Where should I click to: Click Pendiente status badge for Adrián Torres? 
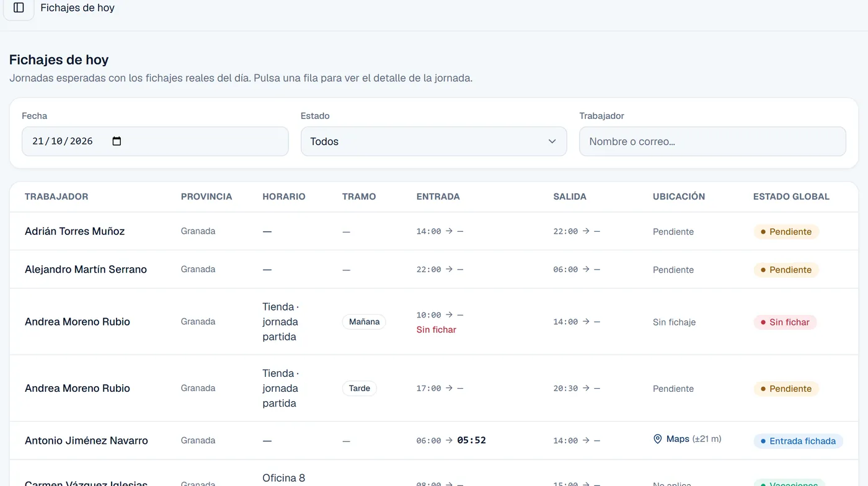tap(786, 232)
